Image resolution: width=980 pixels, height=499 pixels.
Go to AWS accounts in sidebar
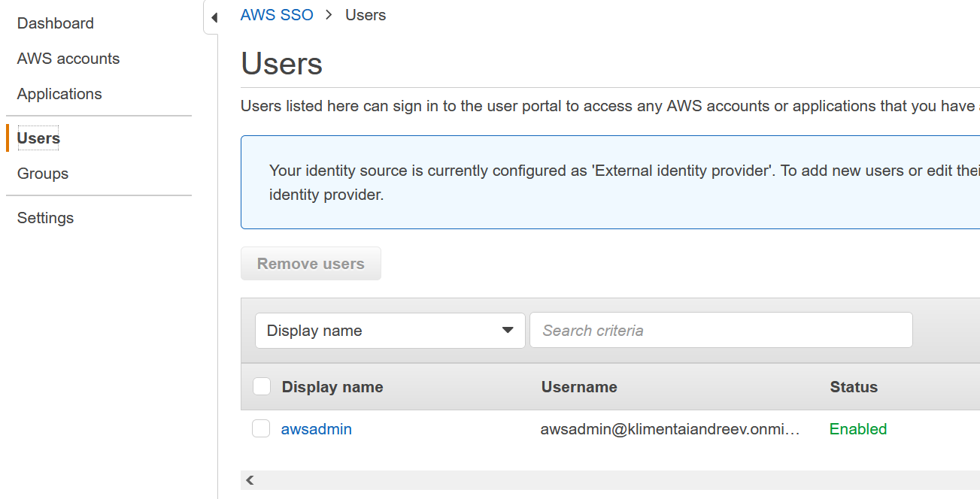pyautogui.click(x=68, y=59)
